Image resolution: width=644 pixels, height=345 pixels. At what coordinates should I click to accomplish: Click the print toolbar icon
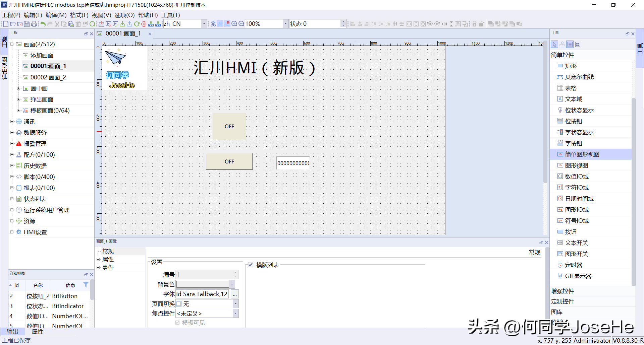click(x=34, y=24)
